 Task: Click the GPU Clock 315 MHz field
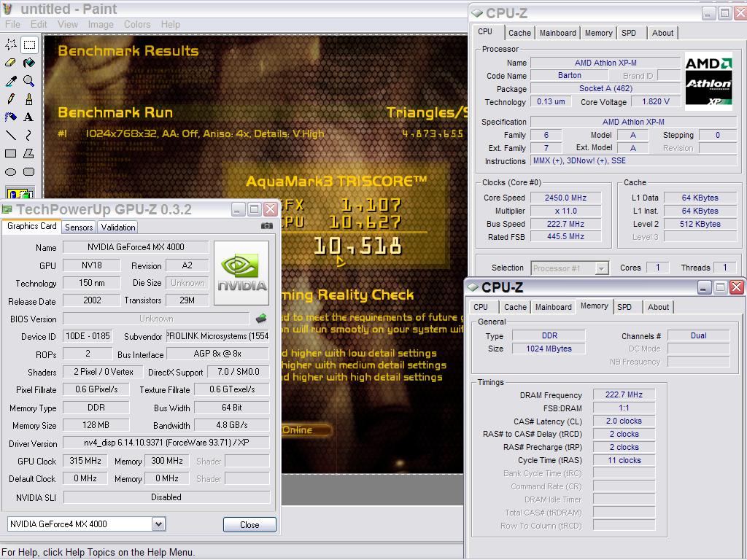(x=85, y=461)
